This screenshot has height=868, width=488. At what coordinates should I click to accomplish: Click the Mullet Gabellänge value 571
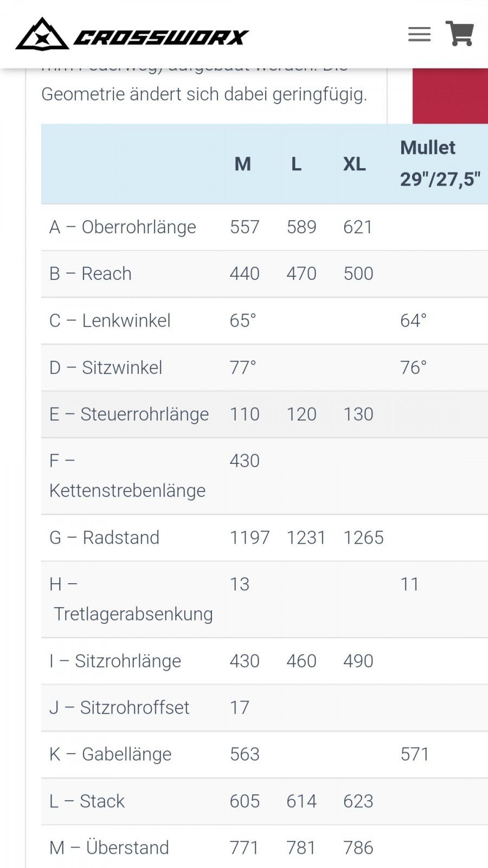(x=415, y=754)
